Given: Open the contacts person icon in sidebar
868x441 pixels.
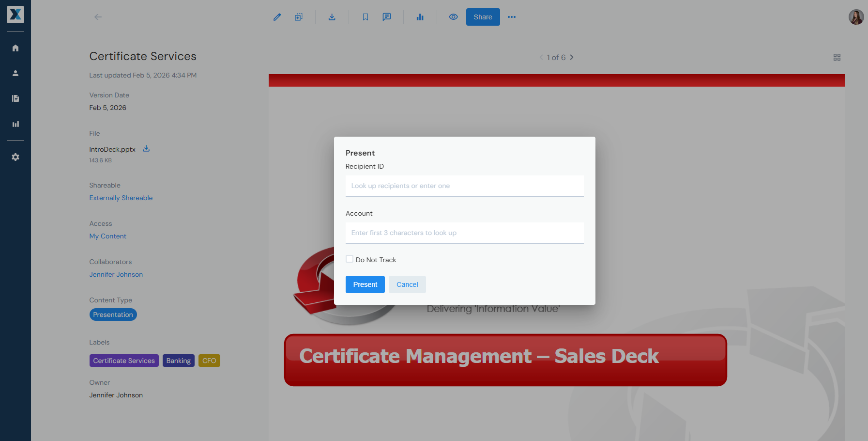Looking at the screenshot, I should click(x=15, y=73).
